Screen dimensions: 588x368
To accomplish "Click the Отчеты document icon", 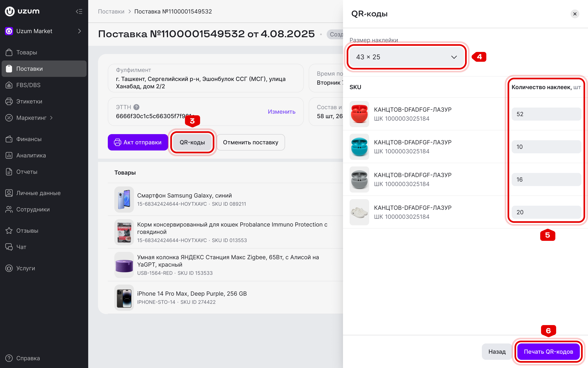I will (x=9, y=172).
